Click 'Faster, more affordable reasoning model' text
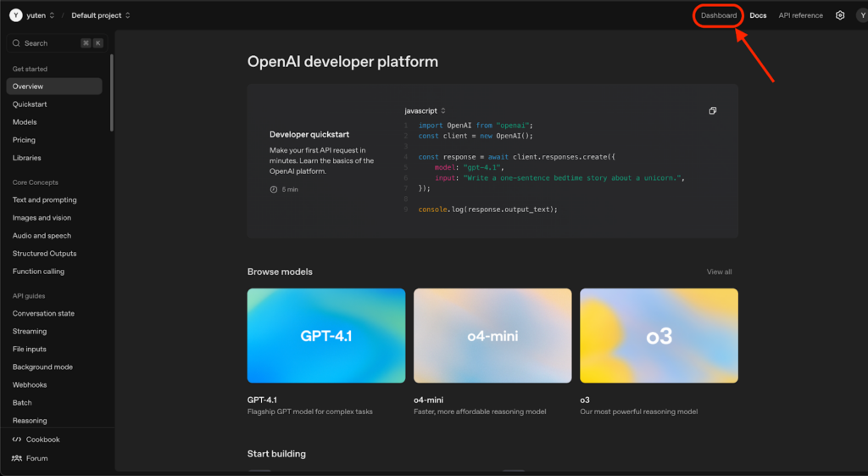Viewport: 868px width, 476px height. (x=480, y=412)
